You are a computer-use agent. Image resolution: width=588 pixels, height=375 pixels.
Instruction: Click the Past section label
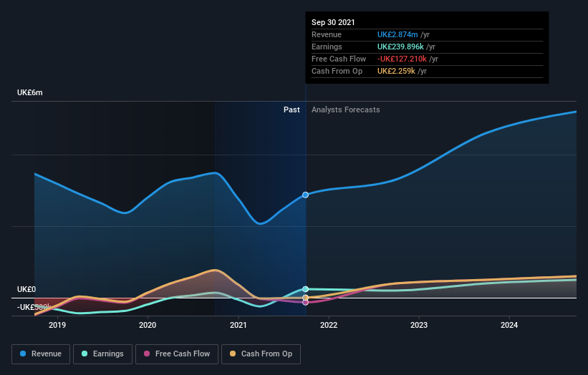291,109
